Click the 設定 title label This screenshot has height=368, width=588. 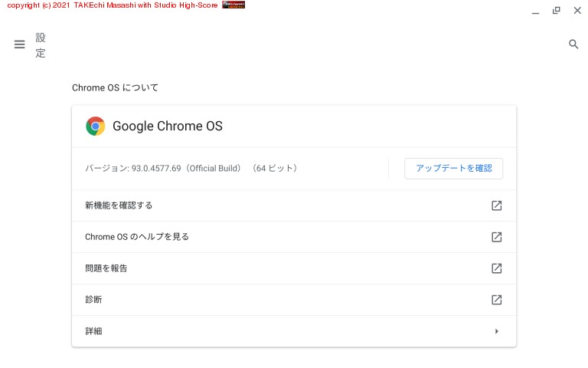pyautogui.click(x=41, y=45)
